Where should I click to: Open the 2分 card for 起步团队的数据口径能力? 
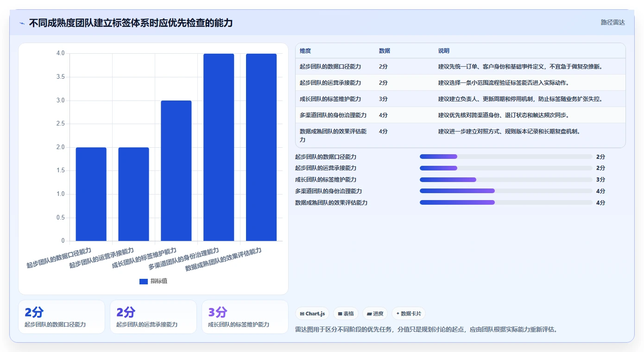(62, 317)
